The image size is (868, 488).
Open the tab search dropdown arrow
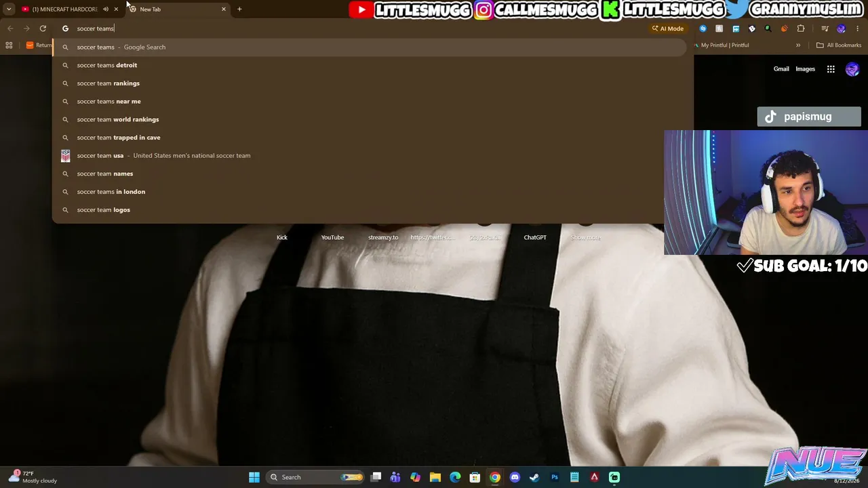[x=9, y=9]
